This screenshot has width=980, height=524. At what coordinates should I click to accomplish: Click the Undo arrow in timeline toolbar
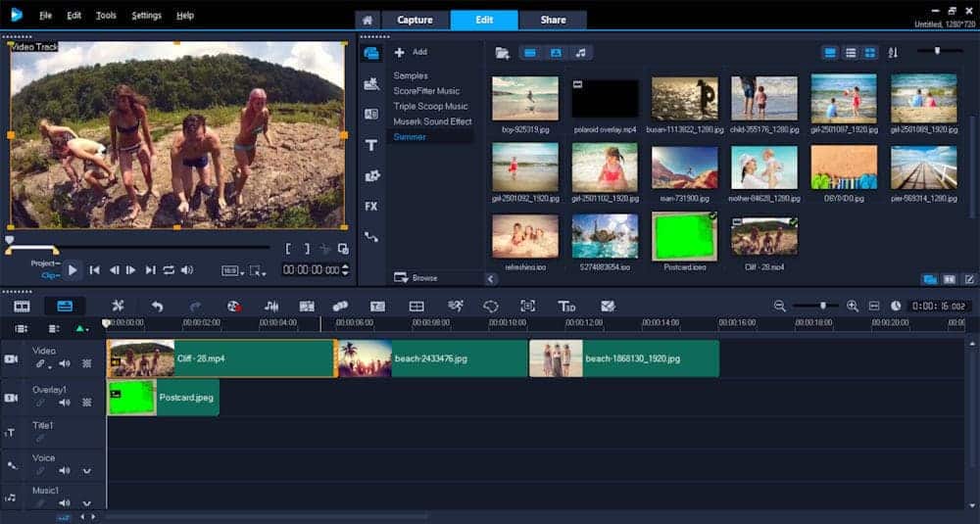click(157, 307)
